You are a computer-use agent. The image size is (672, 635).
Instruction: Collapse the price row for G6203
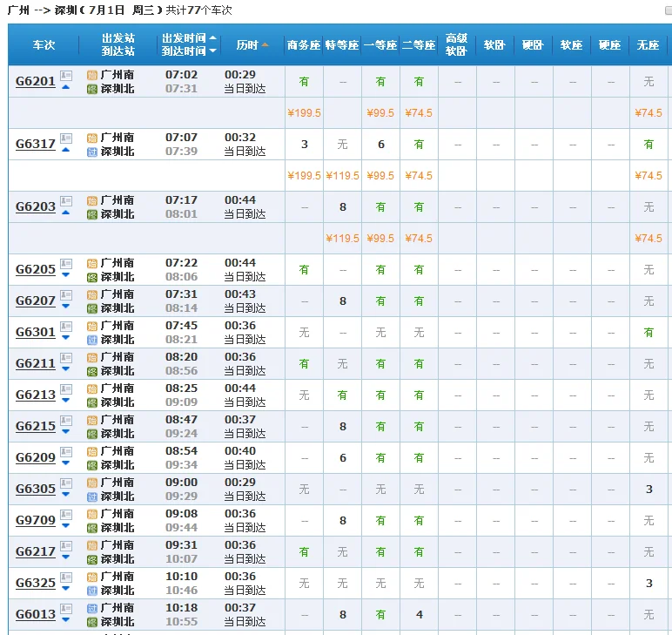click(65, 213)
